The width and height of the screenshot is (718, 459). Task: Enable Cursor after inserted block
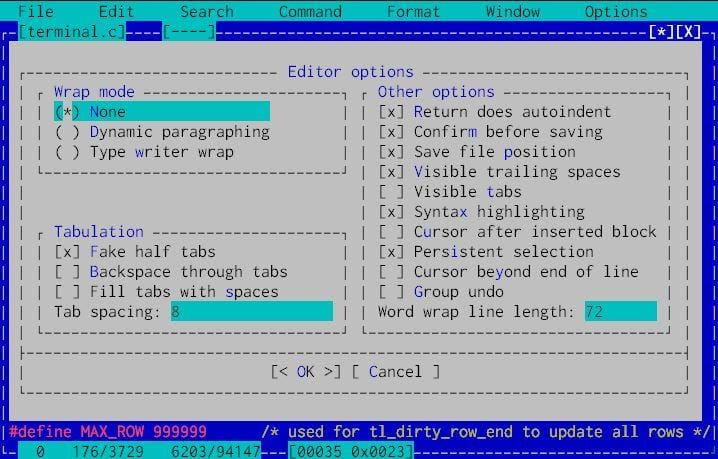517,232
